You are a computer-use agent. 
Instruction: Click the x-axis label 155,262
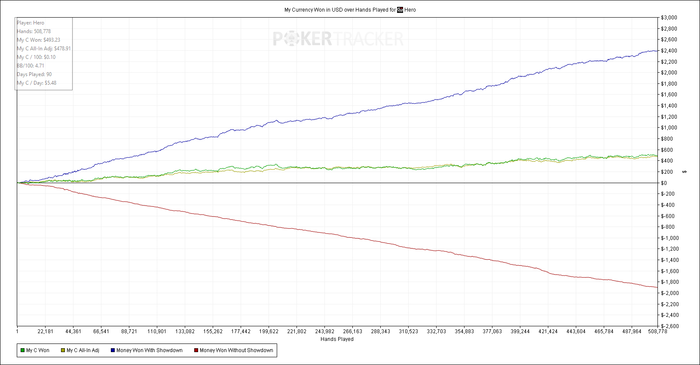(212, 332)
